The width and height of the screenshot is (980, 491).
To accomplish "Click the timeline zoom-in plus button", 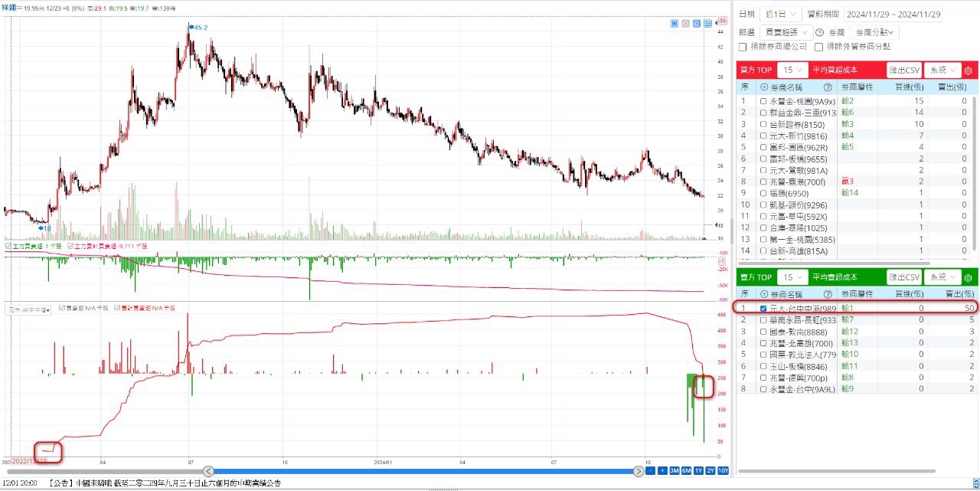I will pos(662,470).
